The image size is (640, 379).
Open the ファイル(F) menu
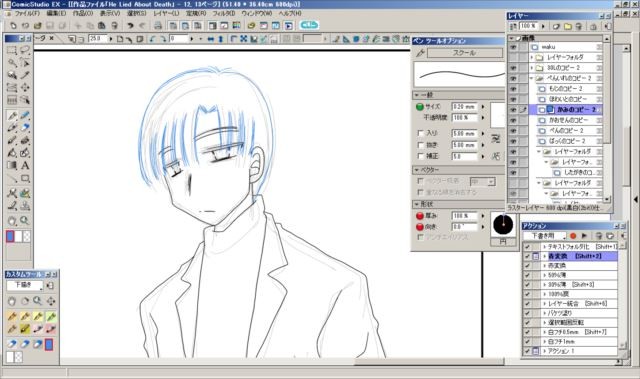27,13
